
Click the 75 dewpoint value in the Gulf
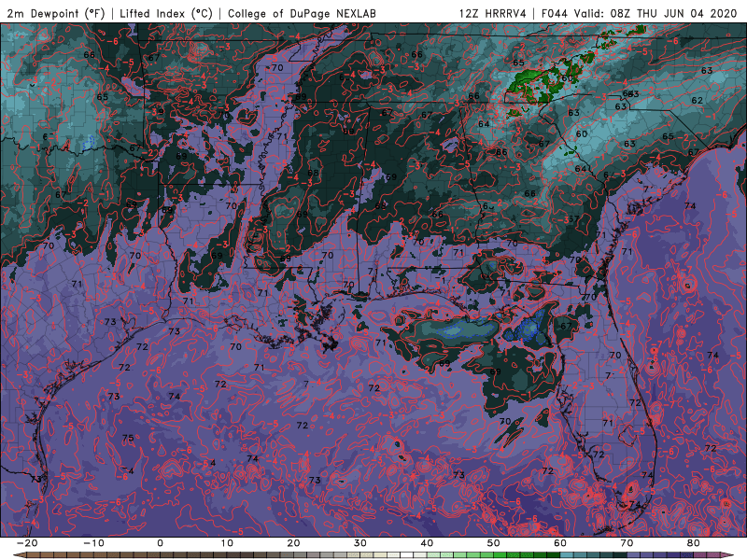click(x=128, y=438)
